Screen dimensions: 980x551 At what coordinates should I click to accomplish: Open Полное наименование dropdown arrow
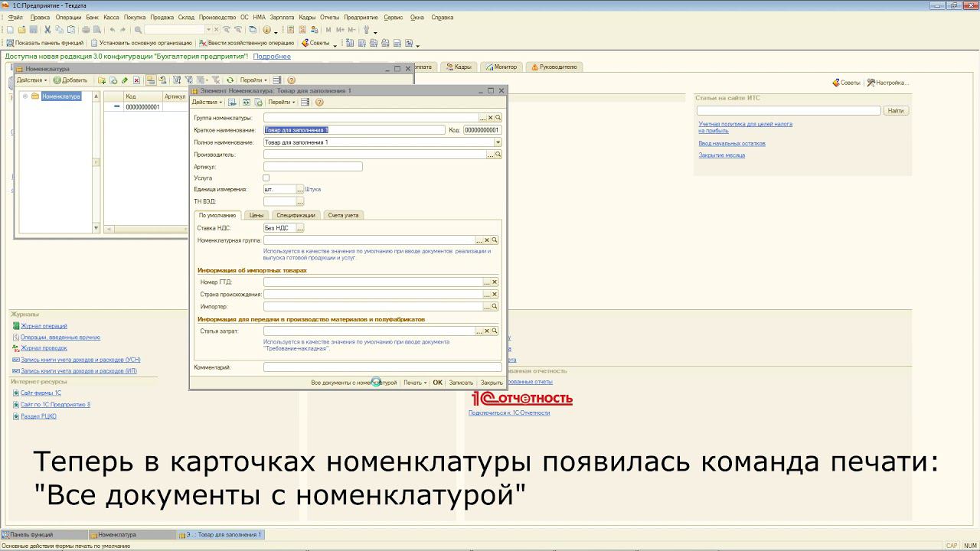pos(498,142)
